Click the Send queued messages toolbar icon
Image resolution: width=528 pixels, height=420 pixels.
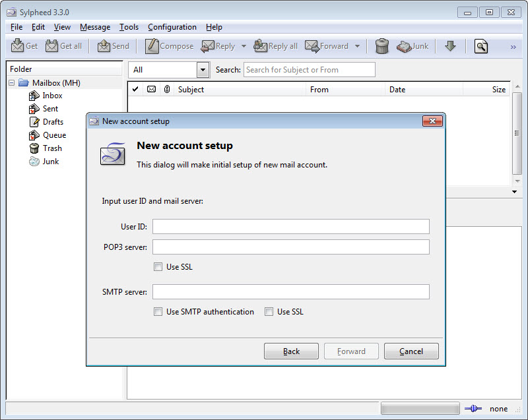pyautogui.click(x=104, y=46)
